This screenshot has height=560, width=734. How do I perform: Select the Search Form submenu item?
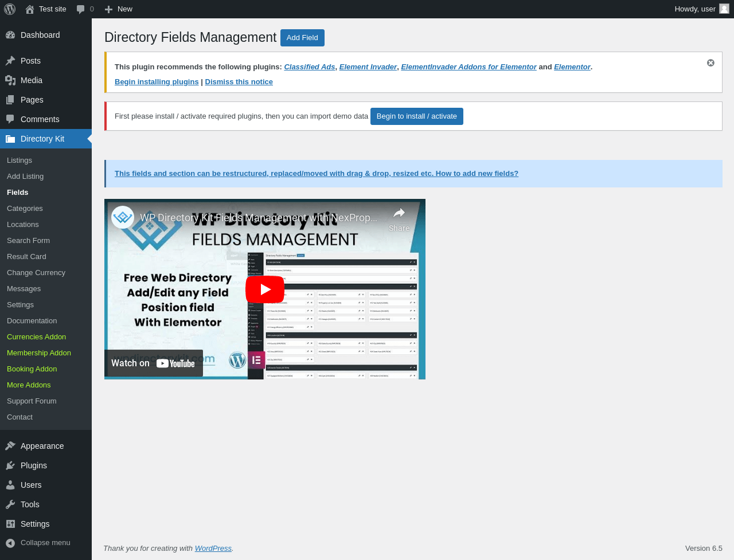click(28, 241)
